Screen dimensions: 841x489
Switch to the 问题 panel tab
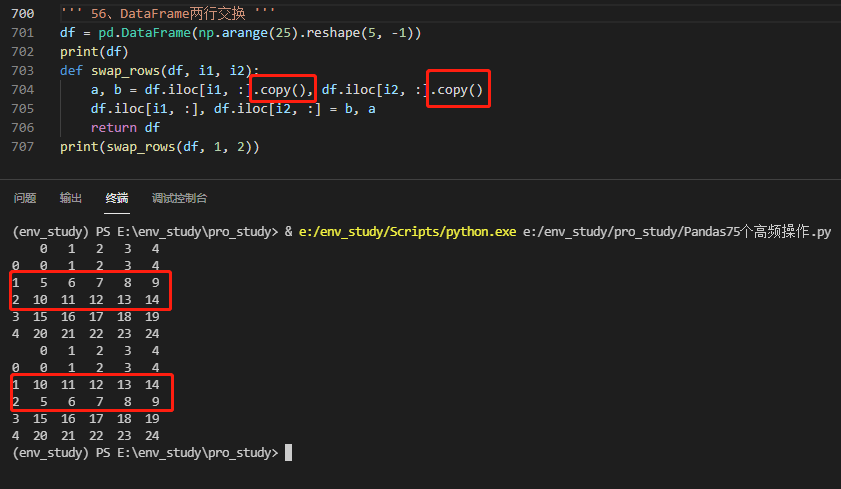(25, 198)
